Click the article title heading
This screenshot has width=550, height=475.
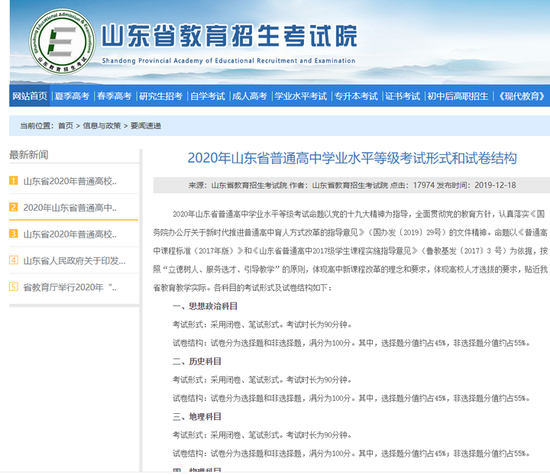pos(352,158)
